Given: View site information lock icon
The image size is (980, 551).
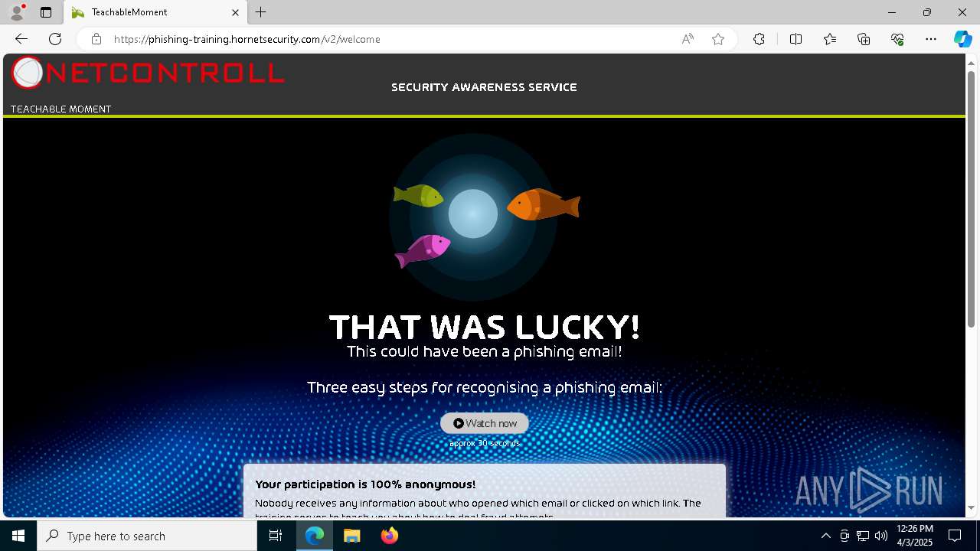Looking at the screenshot, I should pos(96,39).
